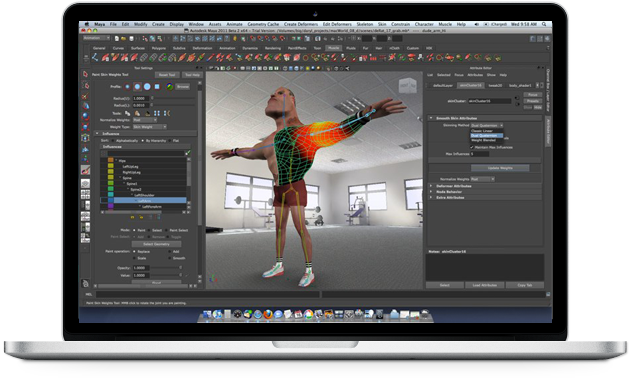Collapse the Influence section

point(97,134)
